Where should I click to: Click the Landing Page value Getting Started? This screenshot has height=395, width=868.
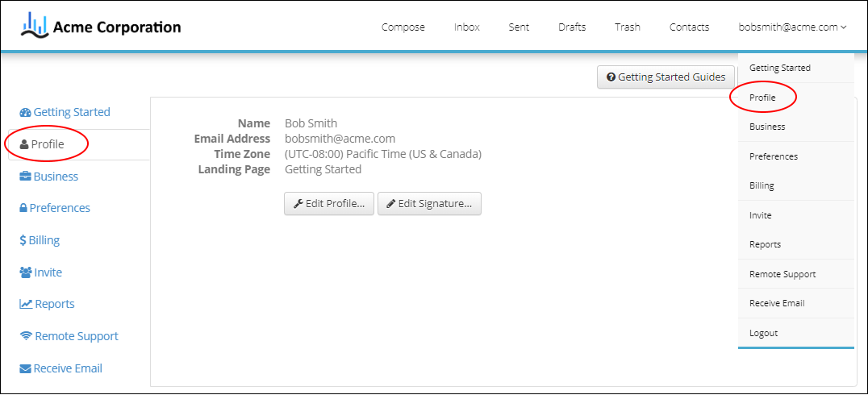pos(323,170)
